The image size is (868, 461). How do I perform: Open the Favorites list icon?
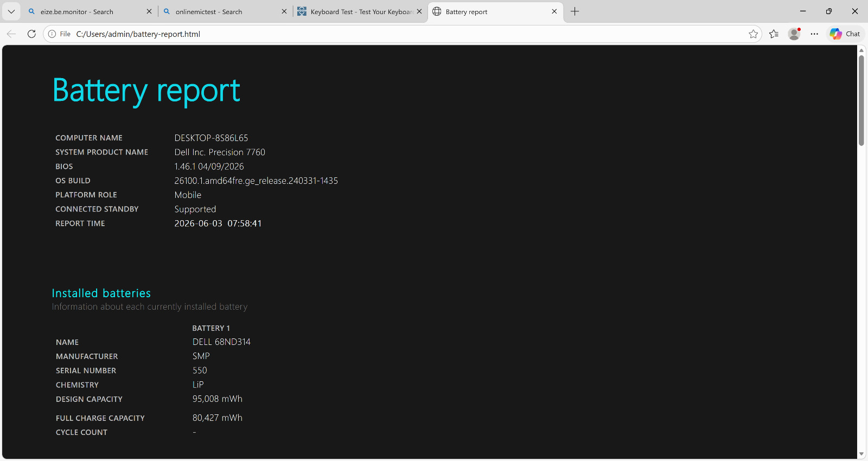(x=774, y=34)
